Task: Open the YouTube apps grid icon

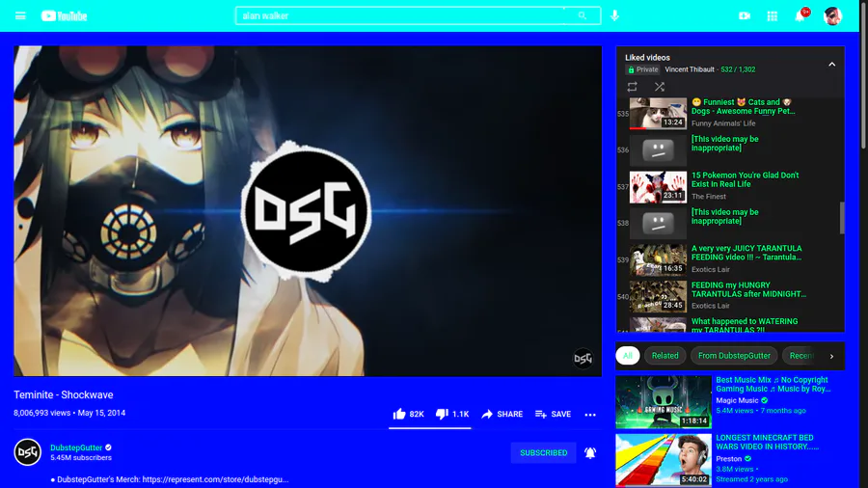Action: click(x=773, y=16)
